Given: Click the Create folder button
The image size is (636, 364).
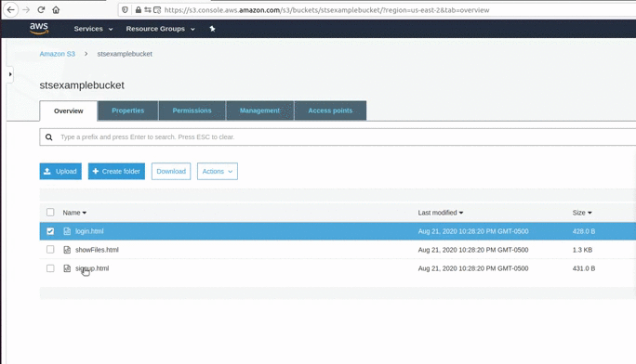Looking at the screenshot, I should 116,171.
